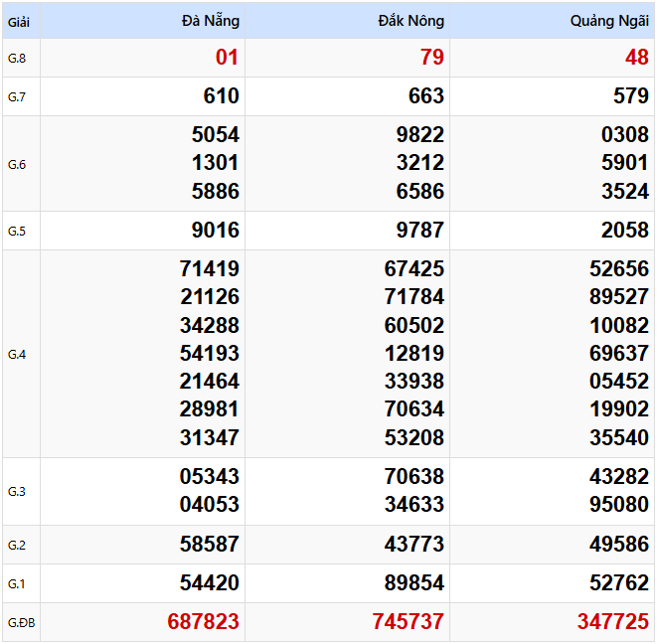658x644 pixels.
Task: Select Đắk Nông G.1 number 89854
Action: coord(414,583)
